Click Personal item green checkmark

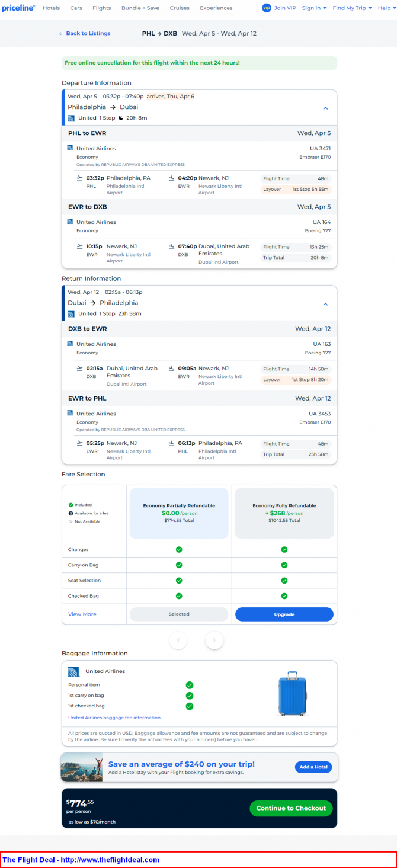tap(190, 685)
